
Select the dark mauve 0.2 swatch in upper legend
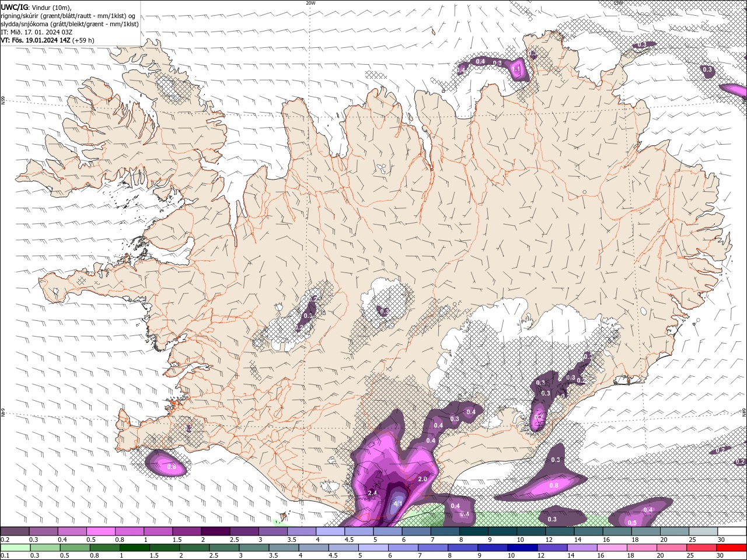point(15,531)
